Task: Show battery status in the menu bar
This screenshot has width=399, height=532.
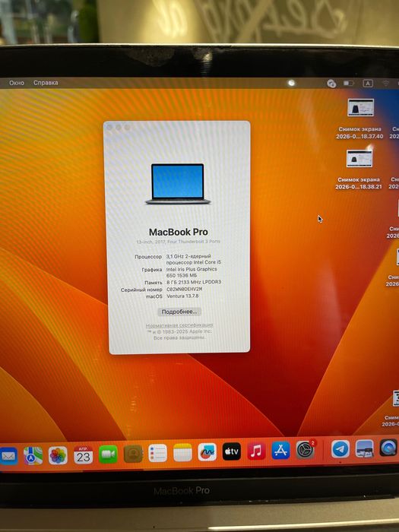Action: tap(348, 83)
